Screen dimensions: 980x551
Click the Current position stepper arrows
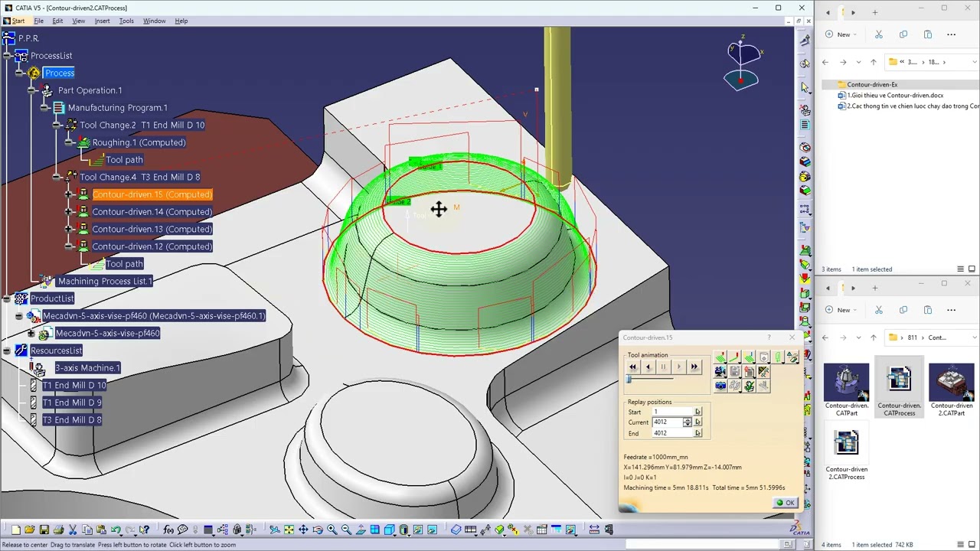[688, 422]
